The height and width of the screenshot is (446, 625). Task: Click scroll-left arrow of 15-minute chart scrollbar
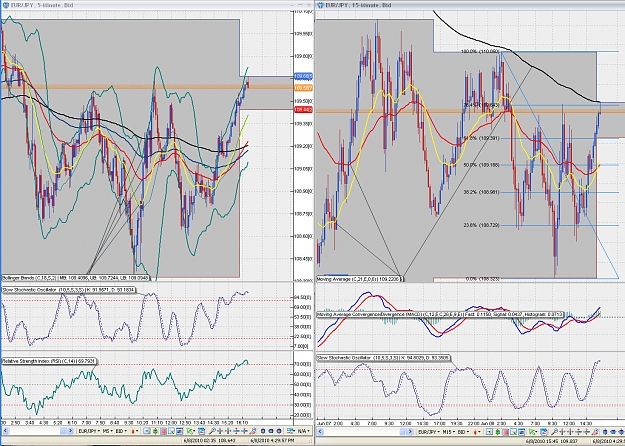click(x=320, y=431)
